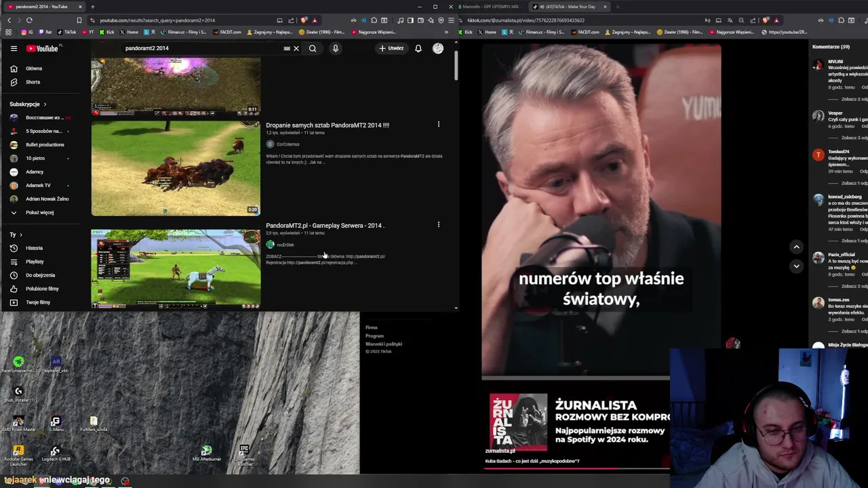
Task: Open the Gameplay Serwera white horse thumbnail
Action: [176, 268]
